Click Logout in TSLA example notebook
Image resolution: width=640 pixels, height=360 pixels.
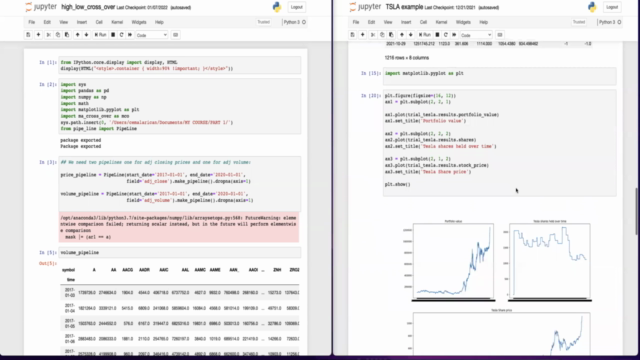tap(612, 7)
